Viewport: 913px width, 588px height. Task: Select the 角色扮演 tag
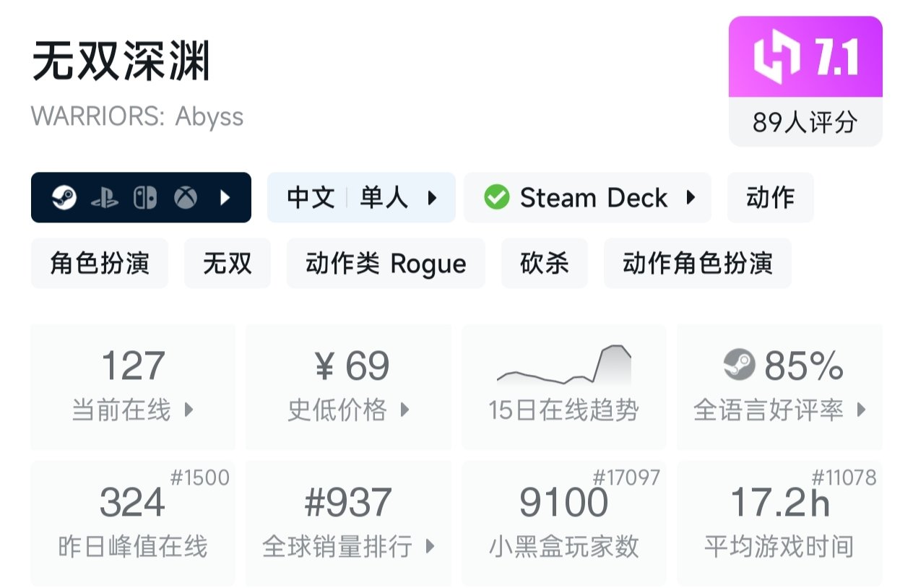(x=100, y=263)
